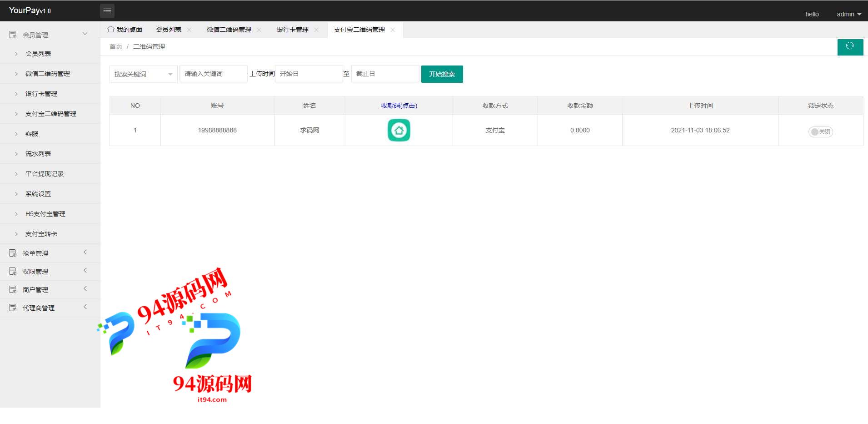Image resolution: width=868 pixels, height=424 pixels.
Task: Click the 首页 breadcrumb link
Action: (x=116, y=46)
